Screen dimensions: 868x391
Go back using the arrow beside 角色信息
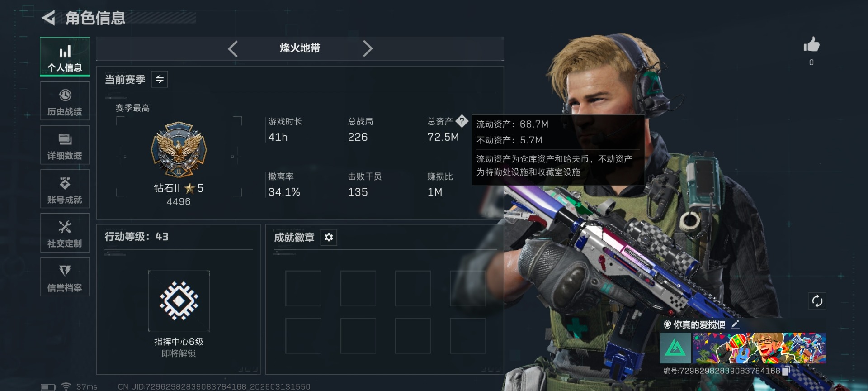click(x=48, y=18)
